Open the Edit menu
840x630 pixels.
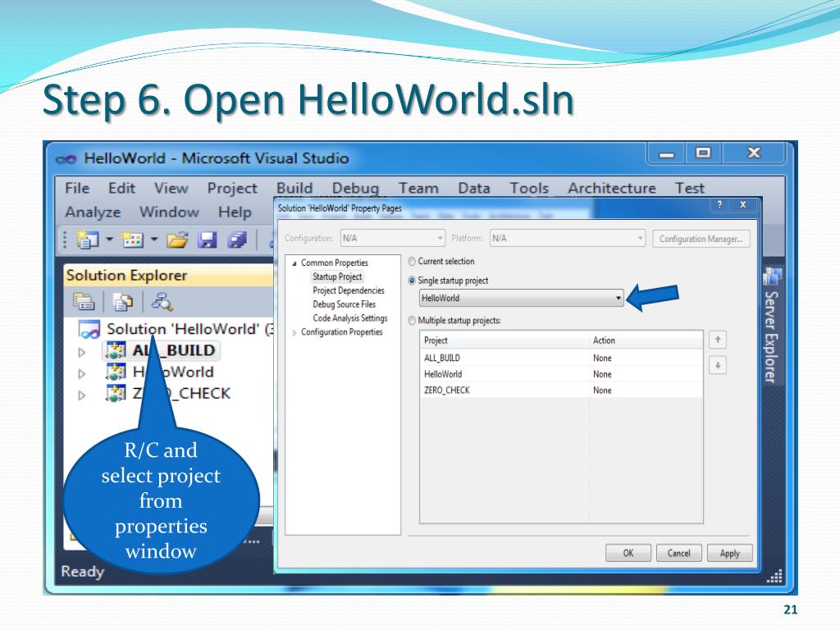pos(121,188)
